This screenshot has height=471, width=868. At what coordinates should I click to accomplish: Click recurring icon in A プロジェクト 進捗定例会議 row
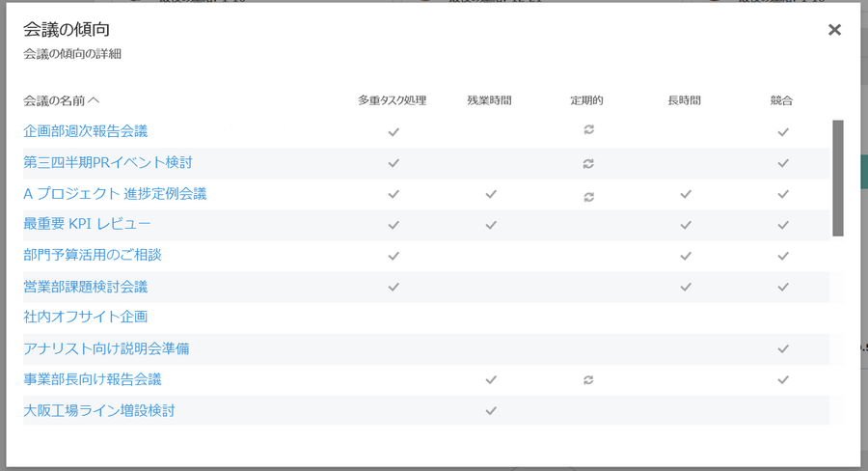[x=588, y=196]
